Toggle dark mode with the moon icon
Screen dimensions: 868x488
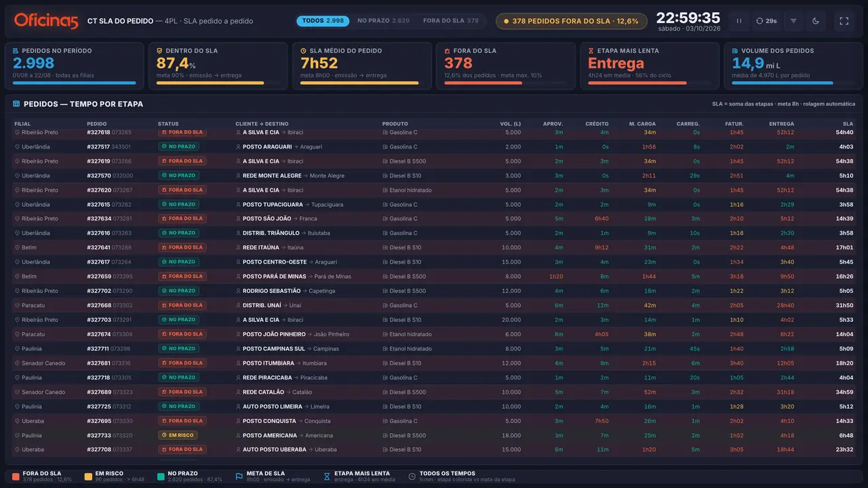coord(816,21)
